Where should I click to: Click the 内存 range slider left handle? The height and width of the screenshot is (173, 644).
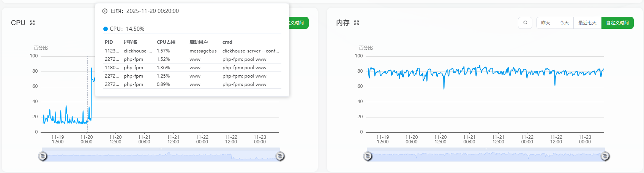(x=368, y=156)
